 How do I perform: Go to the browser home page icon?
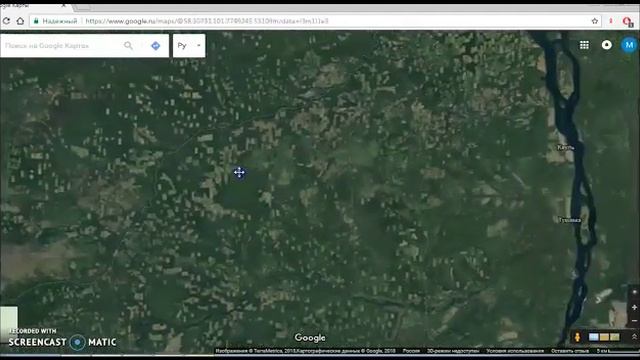20,21
